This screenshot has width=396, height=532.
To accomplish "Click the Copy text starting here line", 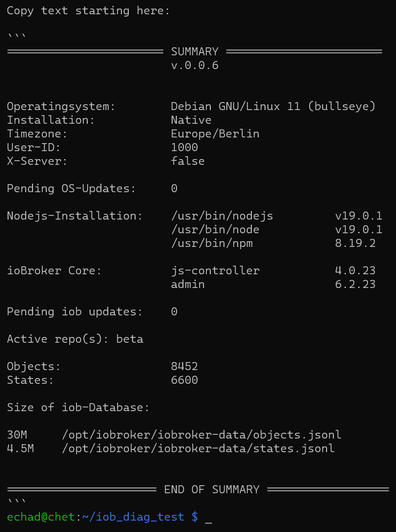I will (x=88, y=11).
